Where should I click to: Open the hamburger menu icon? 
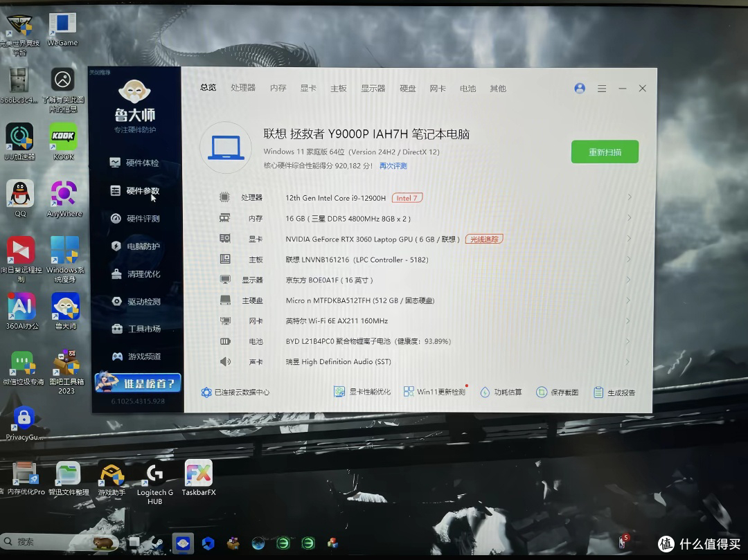pos(602,89)
